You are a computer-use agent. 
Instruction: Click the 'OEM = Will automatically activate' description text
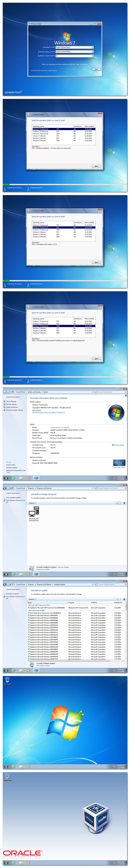click(58, 340)
